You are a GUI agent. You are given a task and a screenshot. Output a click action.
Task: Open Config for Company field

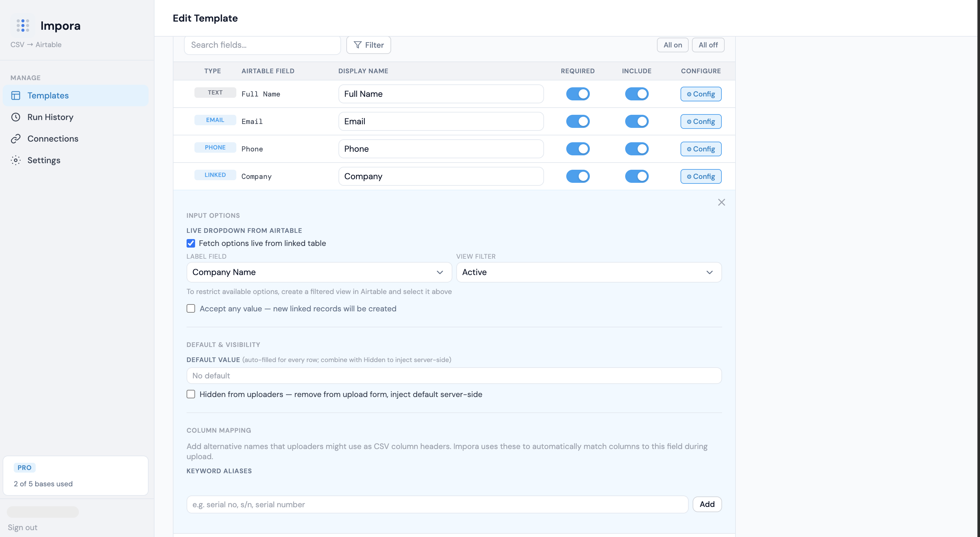point(701,176)
